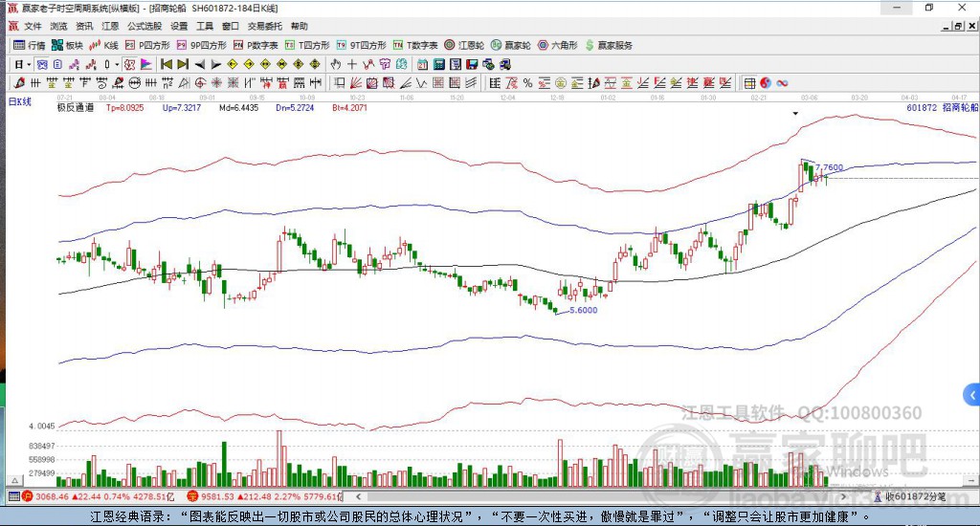Click the Dn=5.2724 value
This screenshot has height=526, width=980.
295,107
